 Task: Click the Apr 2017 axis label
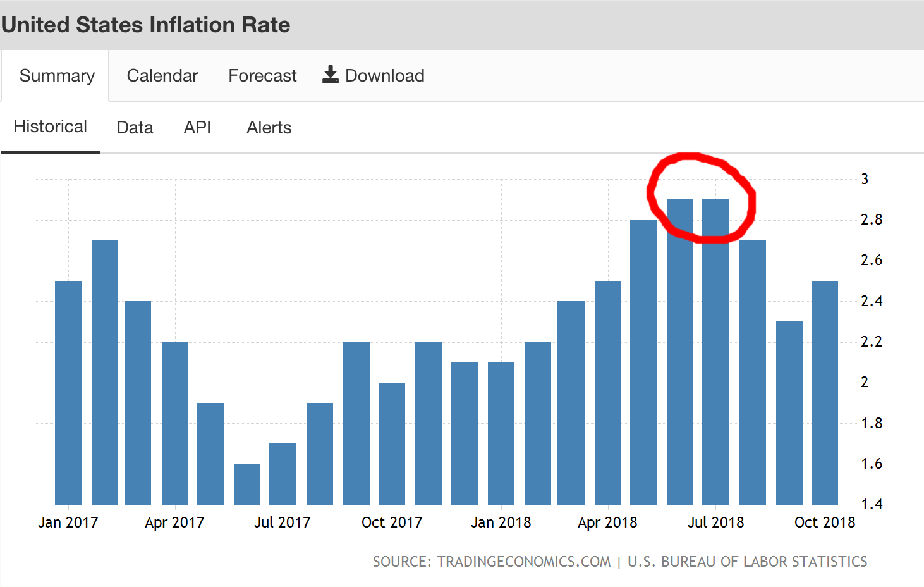(x=175, y=522)
